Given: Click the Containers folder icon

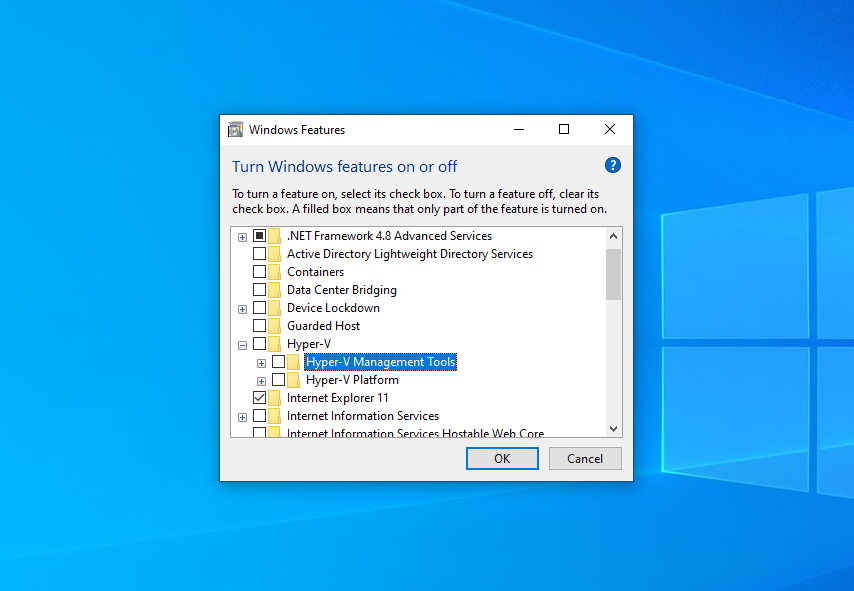Looking at the screenshot, I should [274, 272].
